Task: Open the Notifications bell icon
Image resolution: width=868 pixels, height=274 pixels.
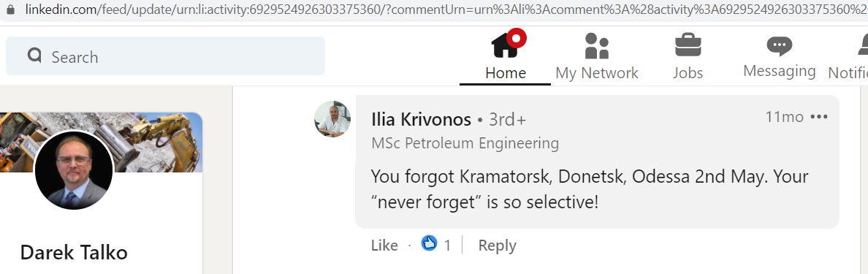Action: 862,45
